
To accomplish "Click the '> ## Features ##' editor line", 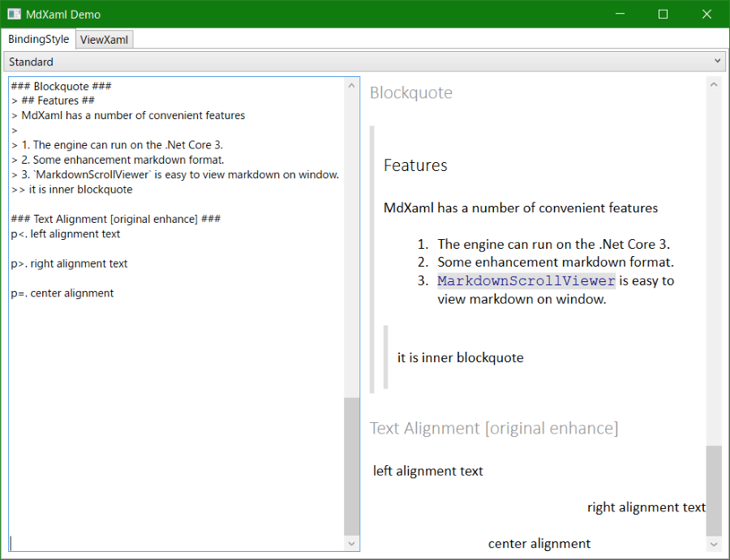I will click(x=53, y=100).
